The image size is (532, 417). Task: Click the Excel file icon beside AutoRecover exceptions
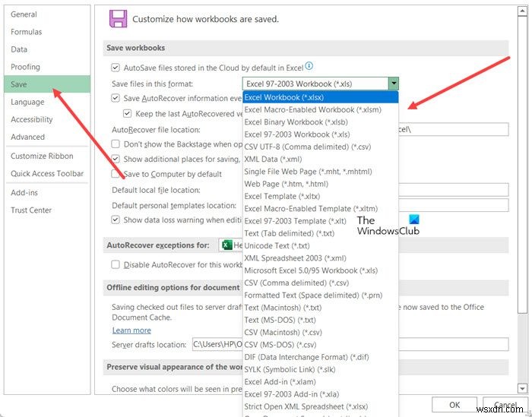[x=227, y=245]
